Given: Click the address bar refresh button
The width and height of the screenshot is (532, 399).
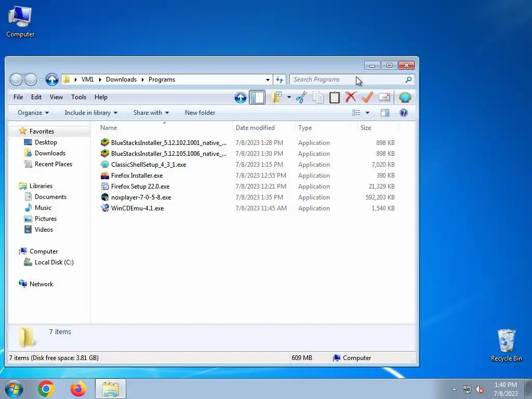Looking at the screenshot, I should (x=280, y=79).
